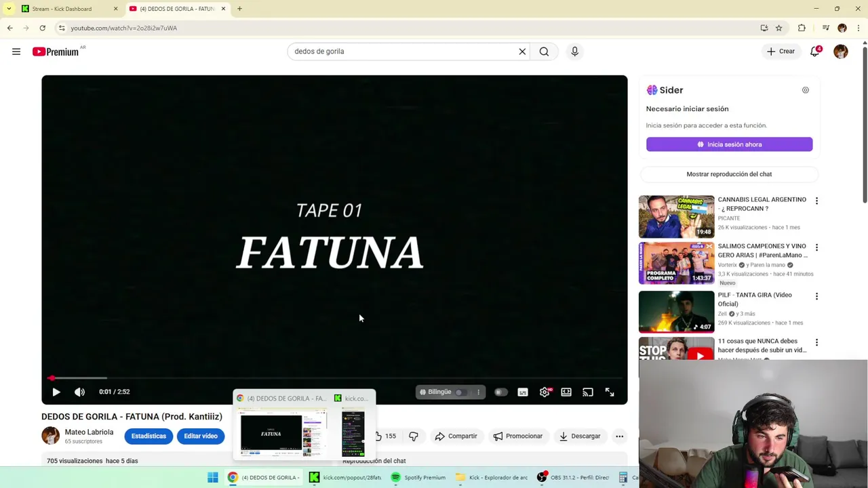Click the Crear button
Image resolution: width=868 pixels, height=488 pixels.
pyautogui.click(x=781, y=52)
